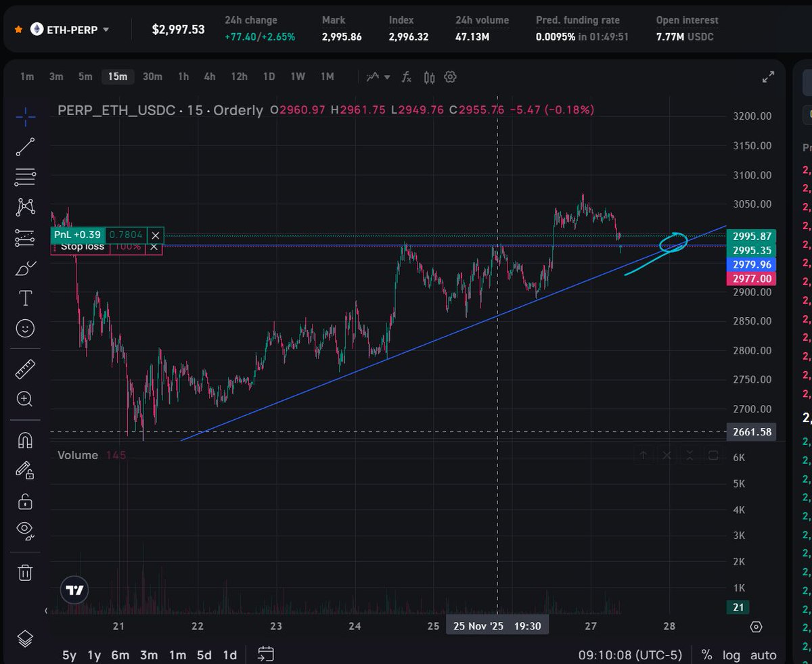Toggle magnet mode for drawings
The image size is (812, 664).
pyautogui.click(x=25, y=441)
